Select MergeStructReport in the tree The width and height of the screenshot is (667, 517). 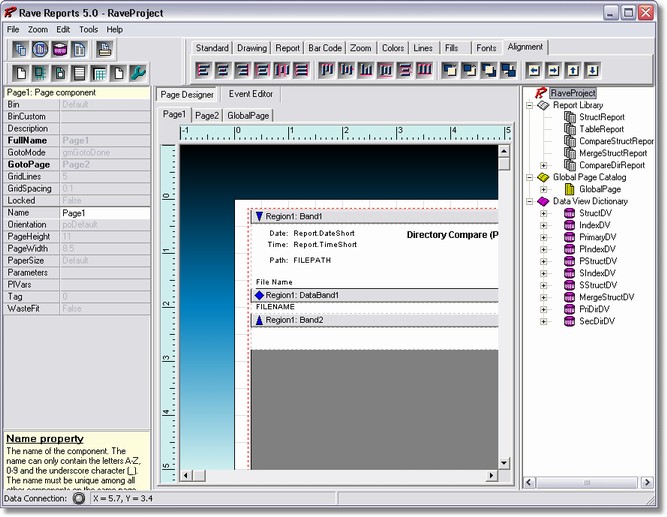click(x=613, y=153)
